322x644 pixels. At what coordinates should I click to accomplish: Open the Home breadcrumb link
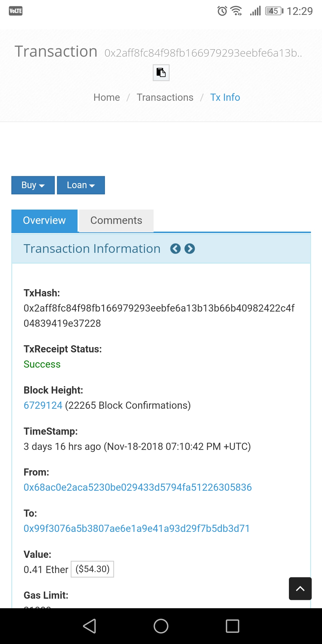pyautogui.click(x=107, y=97)
